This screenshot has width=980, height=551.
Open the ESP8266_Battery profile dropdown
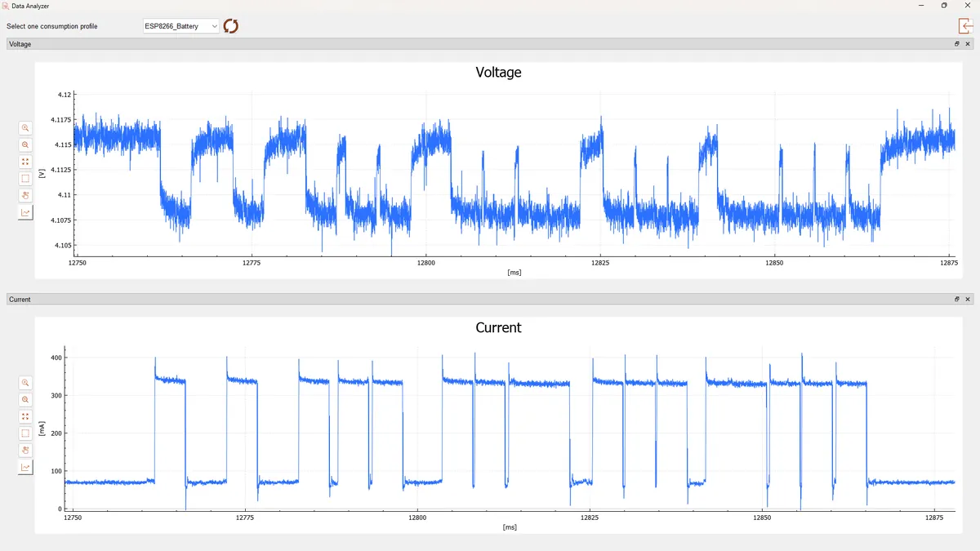[x=180, y=26]
